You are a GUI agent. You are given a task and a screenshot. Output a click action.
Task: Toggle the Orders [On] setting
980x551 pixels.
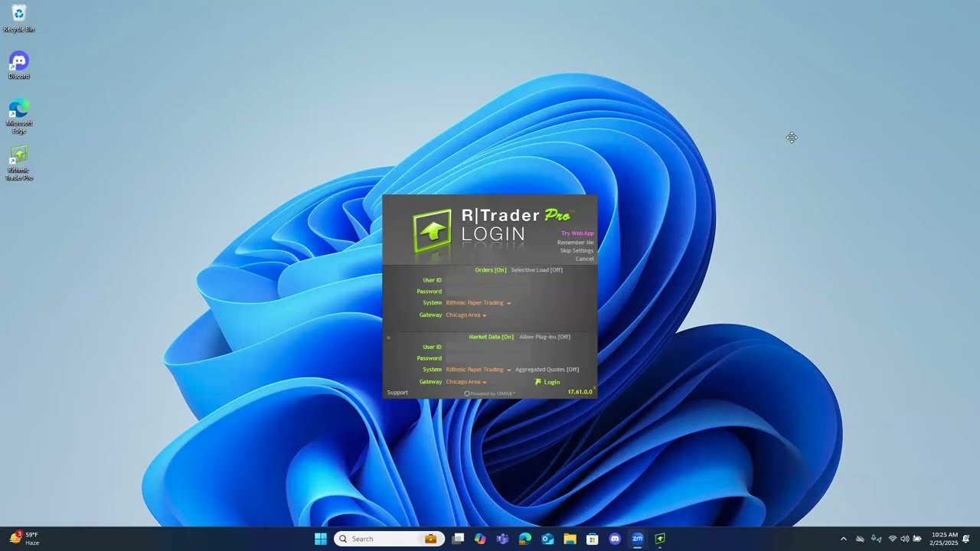point(491,270)
